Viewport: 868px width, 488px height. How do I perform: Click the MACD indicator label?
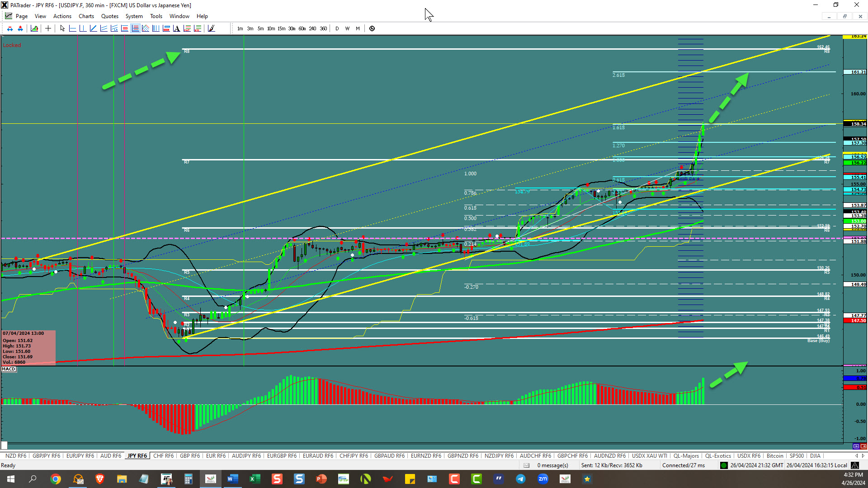9,369
